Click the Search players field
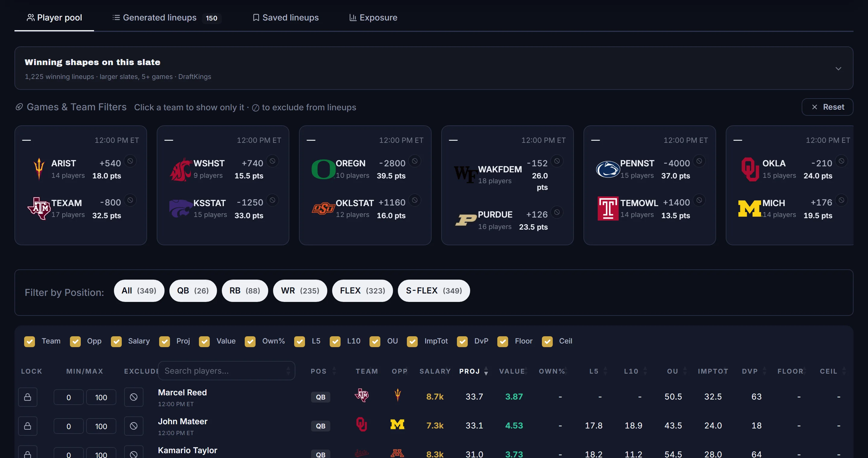This screenshot has height=458, width=868. point(226,371)
